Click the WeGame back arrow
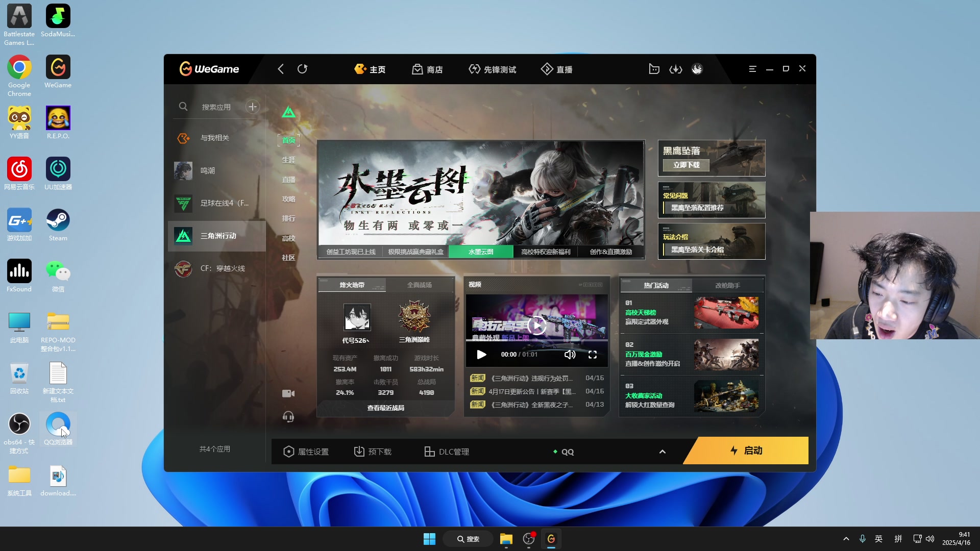This screenshot has width=980, height=551. tap(281, 69)
